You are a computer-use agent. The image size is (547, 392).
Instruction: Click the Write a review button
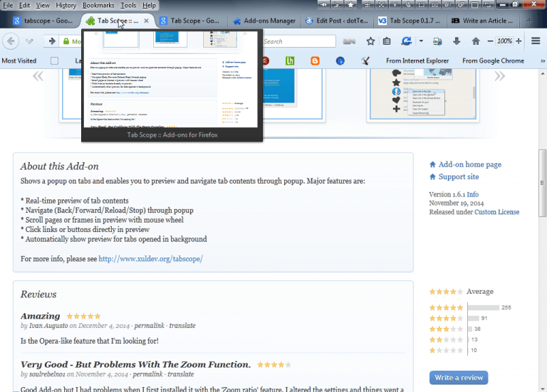click(459, 378)
